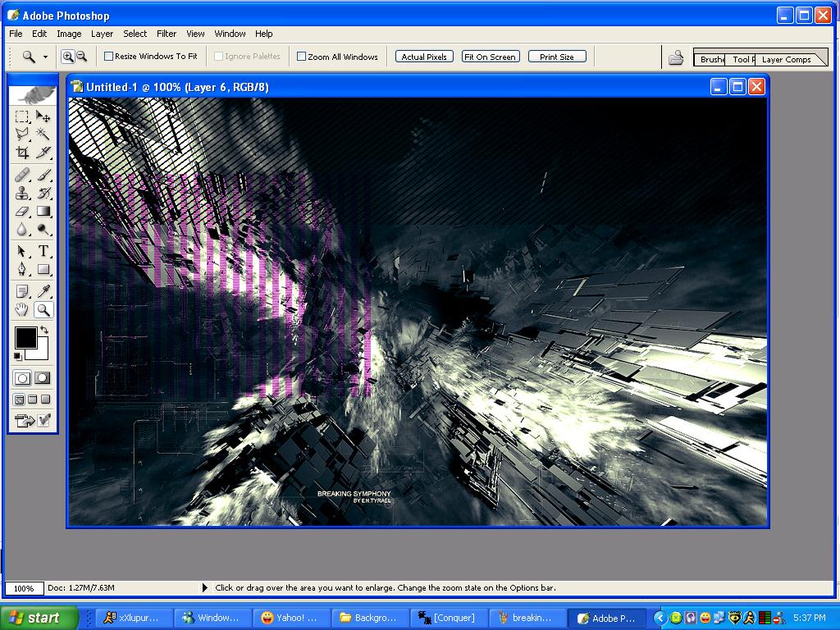Select the Clone Stamp tool
The image size is (840, 630).
pyautogui.click(x=23, y=193)
